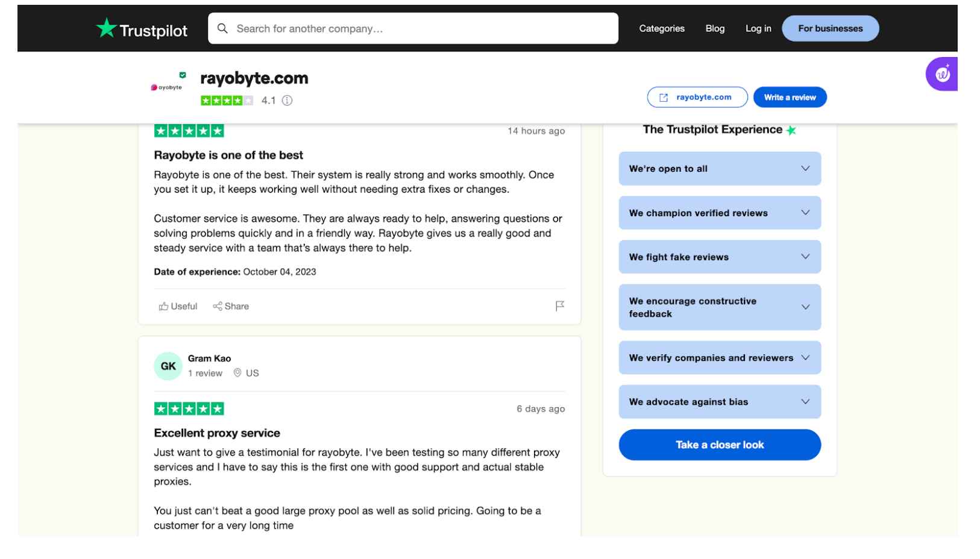The height and width of the screenshot is (559, 980).
Task: Click the purple floating widget icon
Action: click(941, 74)
